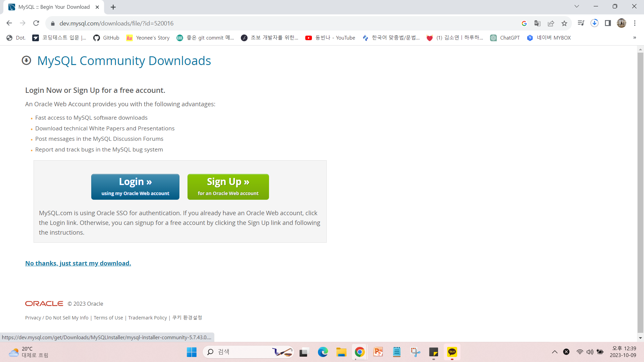Screen dimensions: 644x362
Task: Open the 김소연 하루하 bookmark
Action: pyautogui.click(x=454, y=38)
